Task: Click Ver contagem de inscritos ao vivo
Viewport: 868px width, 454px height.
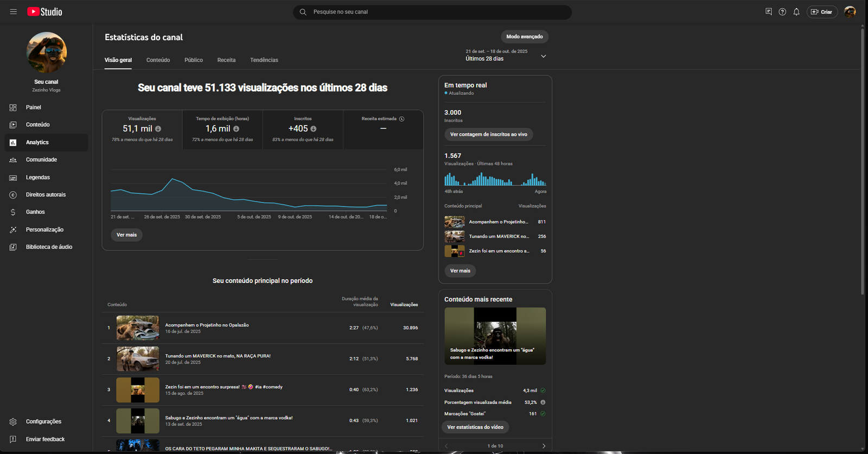Action: [488, 134]
